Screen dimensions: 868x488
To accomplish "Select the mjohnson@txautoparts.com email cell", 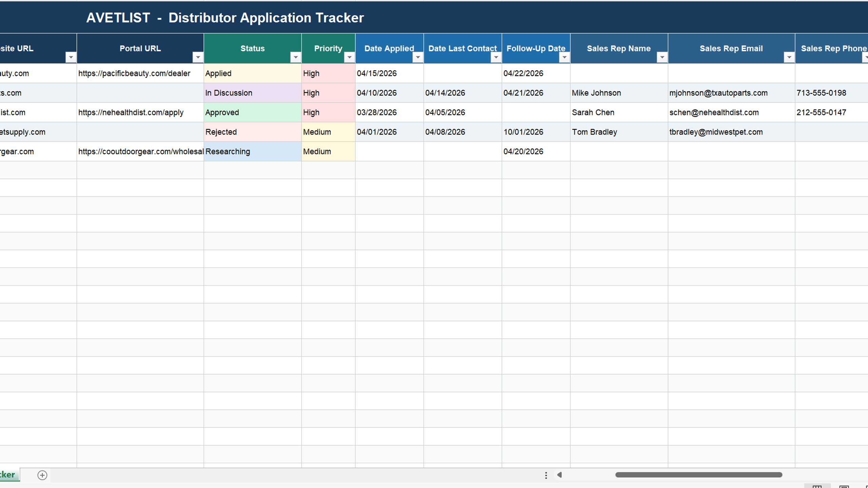I will pyautogui.click(x=731, y=93).
